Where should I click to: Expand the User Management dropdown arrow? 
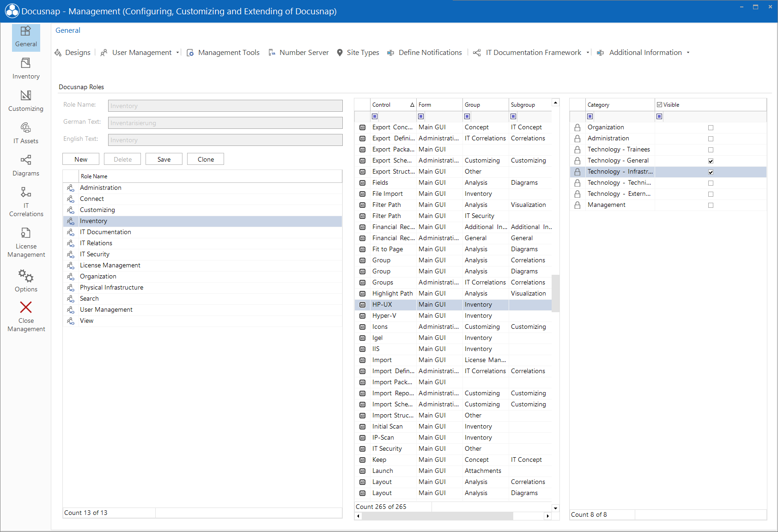[177, 53]
